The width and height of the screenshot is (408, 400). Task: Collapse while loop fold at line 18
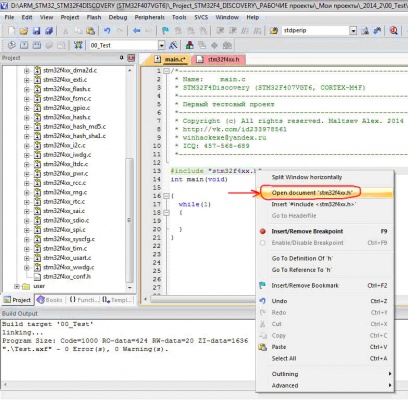pos(167,213)
